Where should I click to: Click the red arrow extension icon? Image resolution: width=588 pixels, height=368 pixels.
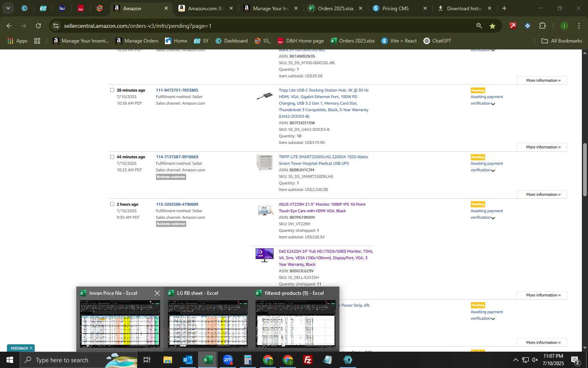pos(512,26)
